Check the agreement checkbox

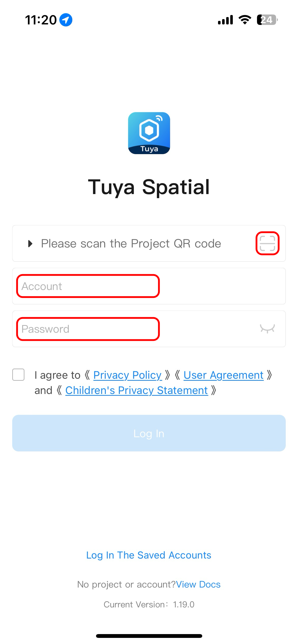18,375
